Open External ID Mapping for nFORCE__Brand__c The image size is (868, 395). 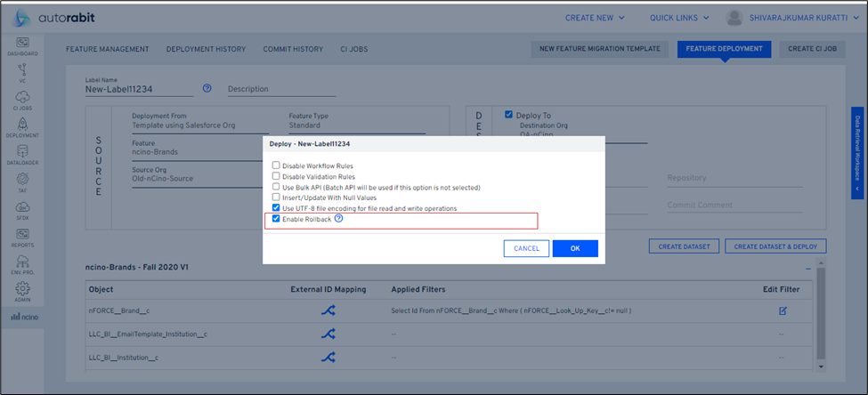point(328,311)
